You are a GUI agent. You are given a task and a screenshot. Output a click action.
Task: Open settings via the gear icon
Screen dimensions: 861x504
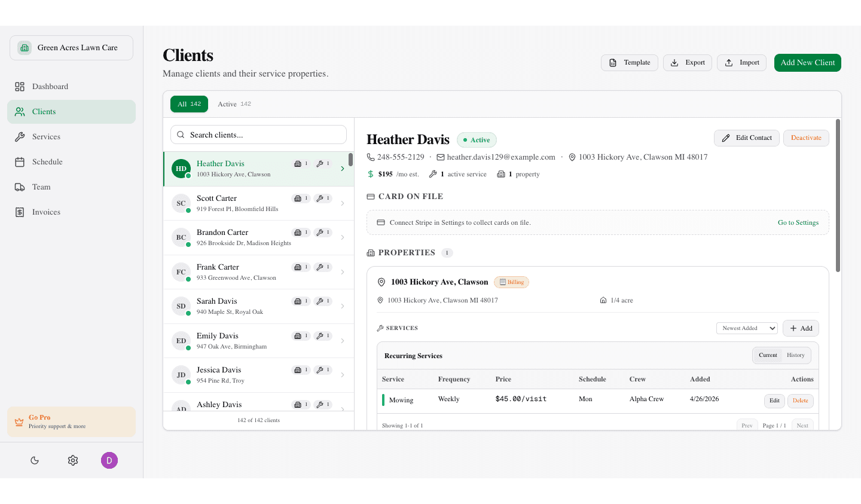coord(72,460)
